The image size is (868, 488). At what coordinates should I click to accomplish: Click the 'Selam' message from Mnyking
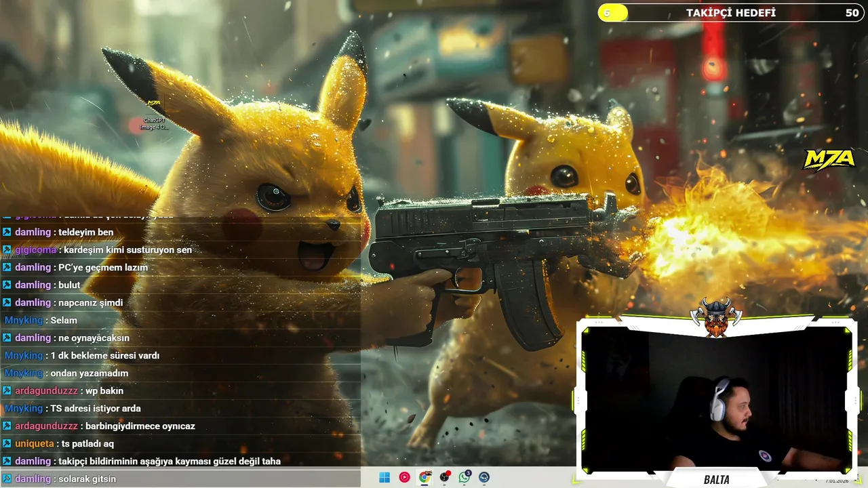[64, 320]
